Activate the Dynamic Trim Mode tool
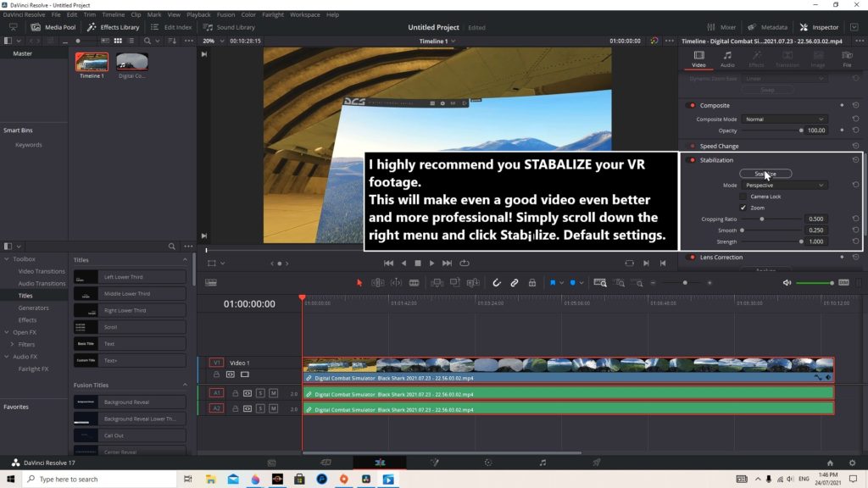Viewport: 868px width, 488px height. [397, 283]
